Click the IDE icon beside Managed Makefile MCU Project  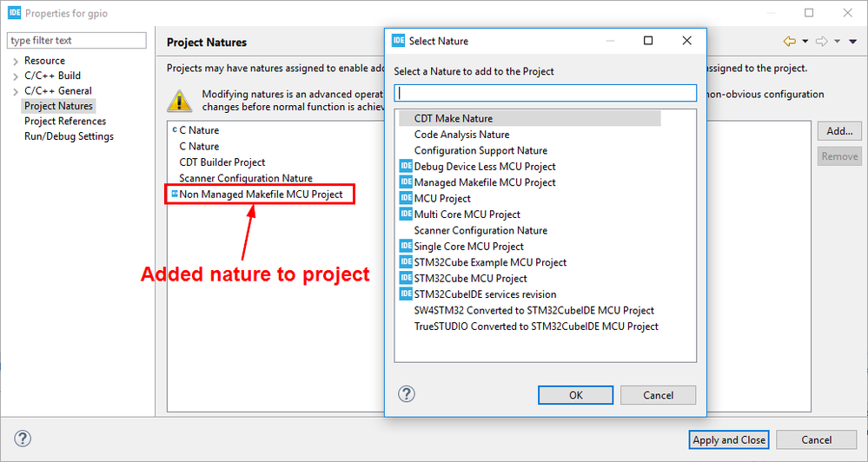pos(406,182)
